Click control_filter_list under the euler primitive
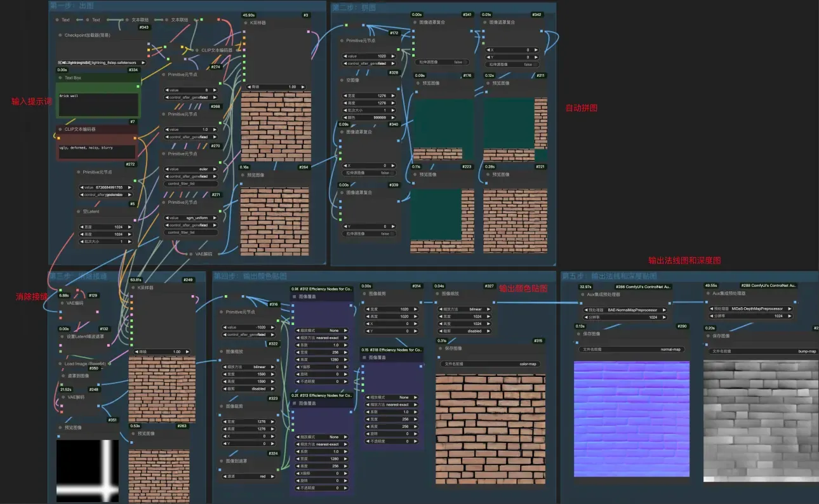 190,183
